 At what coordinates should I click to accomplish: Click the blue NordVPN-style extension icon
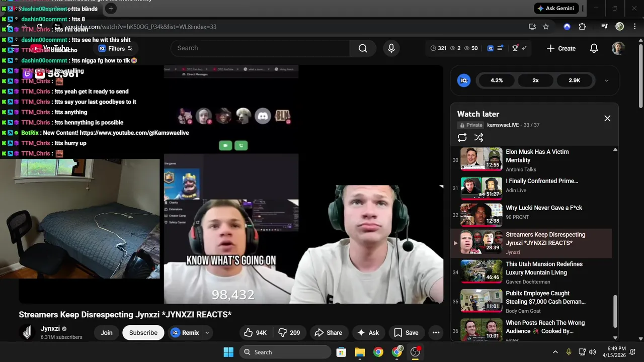(567, 27)
